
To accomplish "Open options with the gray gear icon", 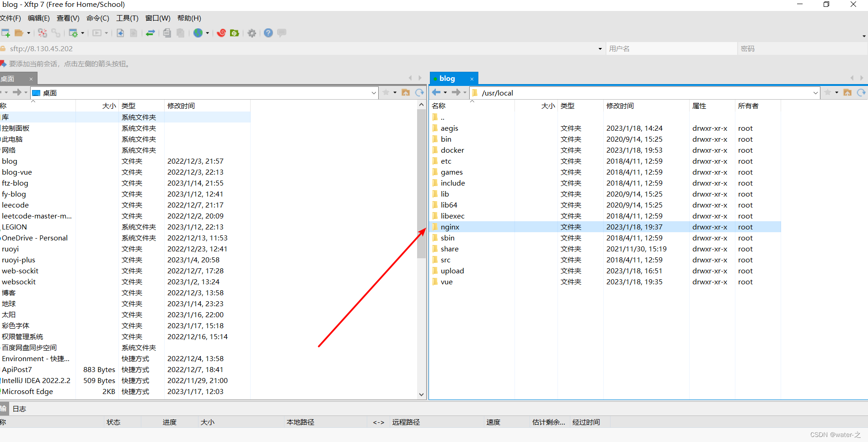I will [252, 33].
